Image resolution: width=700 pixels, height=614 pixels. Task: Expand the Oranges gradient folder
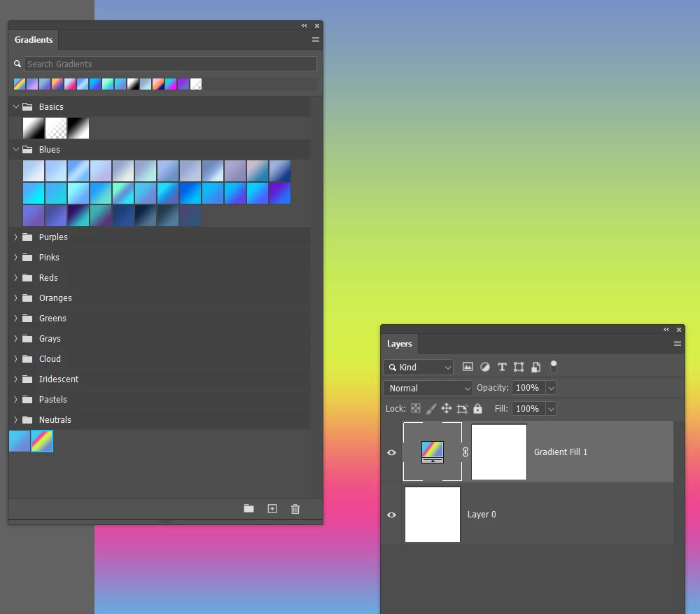click(x=15, y=298)
